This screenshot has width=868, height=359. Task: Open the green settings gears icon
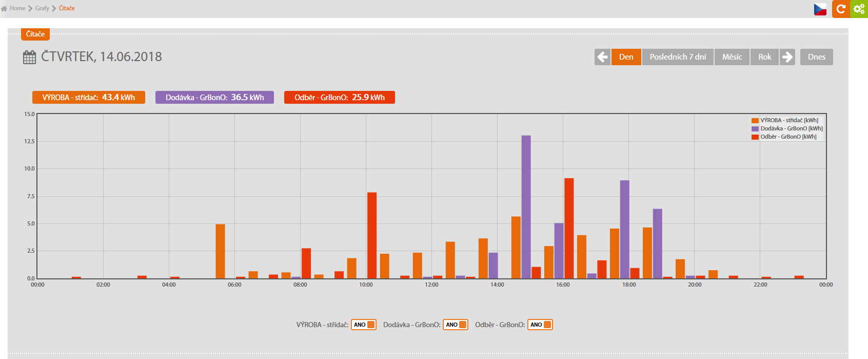[x=859, y=9]
